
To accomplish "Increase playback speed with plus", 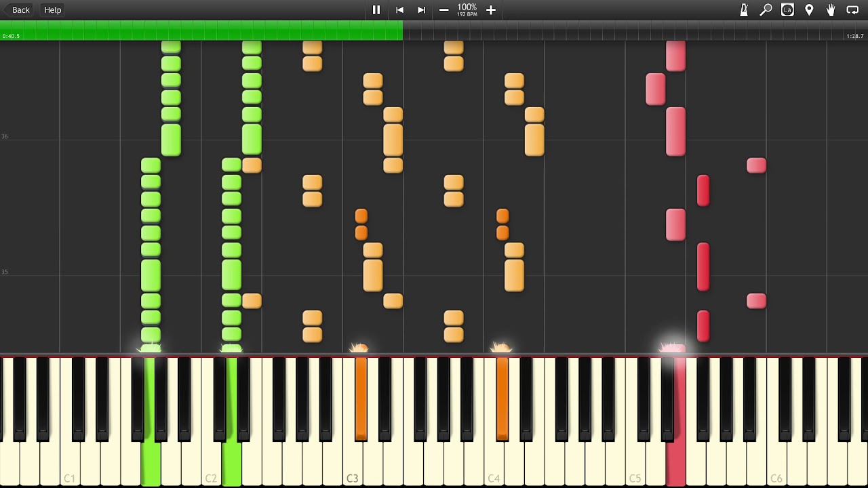I will (491, 9).
